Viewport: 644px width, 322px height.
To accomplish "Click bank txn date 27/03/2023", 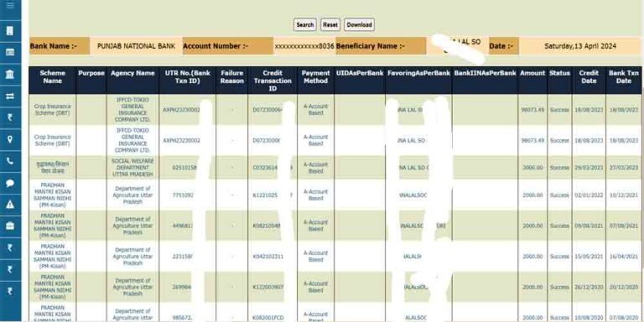I will point(624,168).
